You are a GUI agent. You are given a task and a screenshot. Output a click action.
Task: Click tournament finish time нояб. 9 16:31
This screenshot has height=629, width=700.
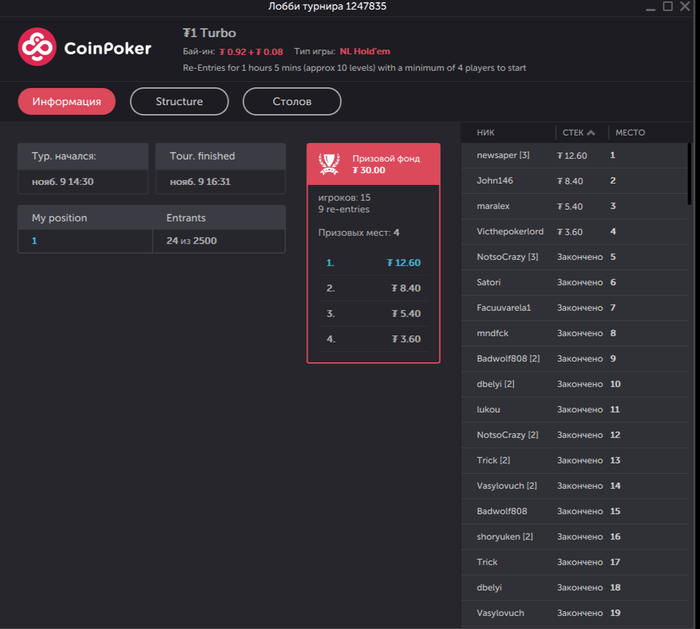click(200, 182)
